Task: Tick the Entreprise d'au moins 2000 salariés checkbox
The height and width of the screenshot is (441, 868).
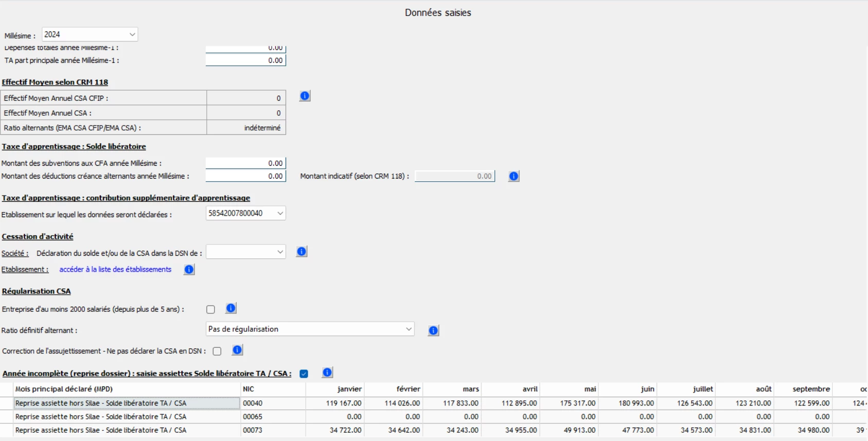Action: click(x=210, y=309)
